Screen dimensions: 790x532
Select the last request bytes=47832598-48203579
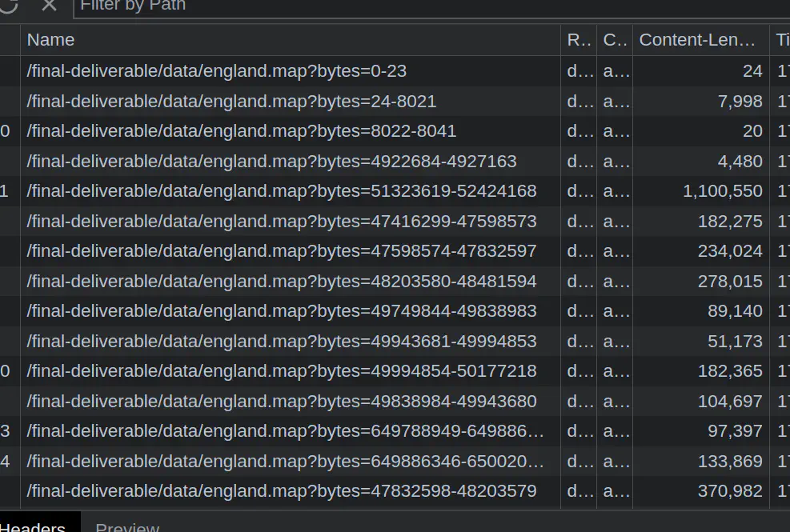282,491
